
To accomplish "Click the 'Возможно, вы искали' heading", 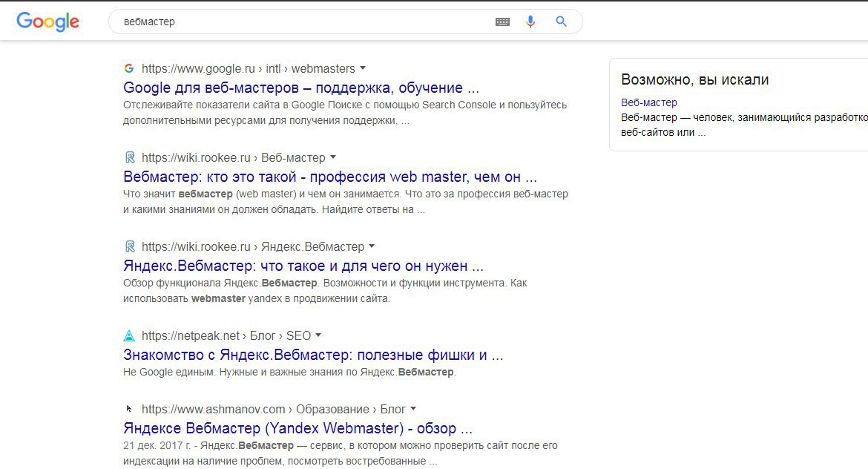I will (694, 79).
